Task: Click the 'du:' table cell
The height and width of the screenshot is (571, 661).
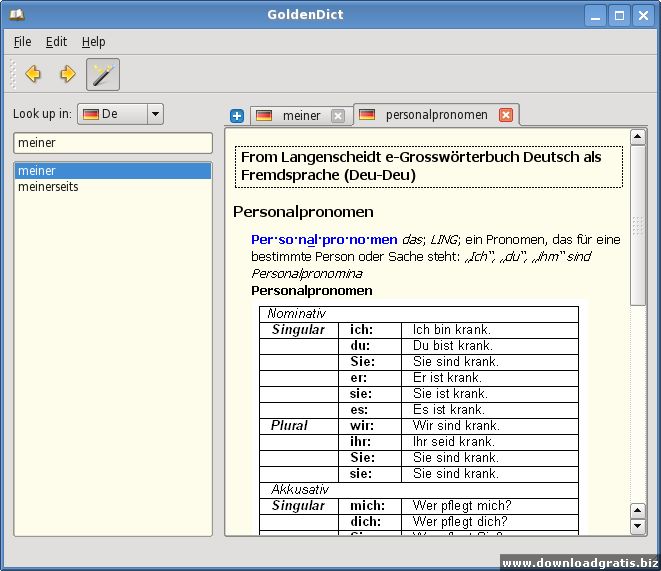Action: pos(370,346)
